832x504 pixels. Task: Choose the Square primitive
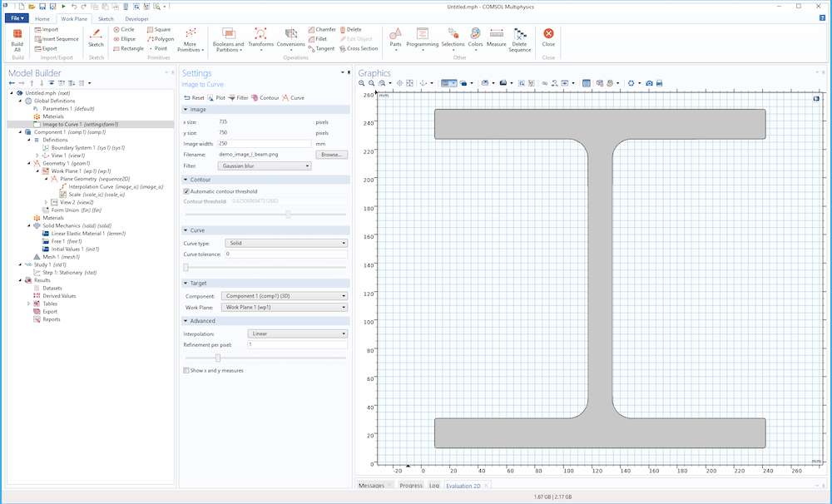[159, 30]
